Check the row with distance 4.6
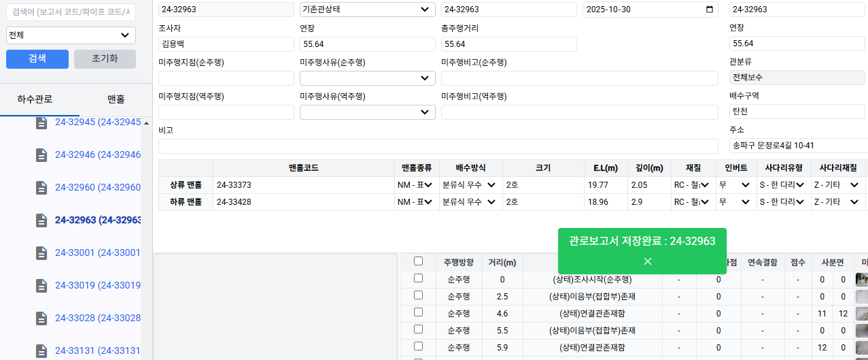Viewport: 868px width, 360px height. (418, 313)
